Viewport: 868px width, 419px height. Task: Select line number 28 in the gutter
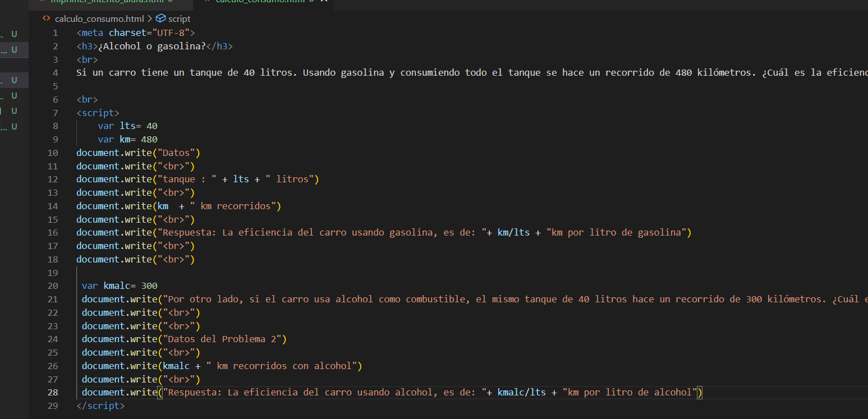click(x=53, y=392)
